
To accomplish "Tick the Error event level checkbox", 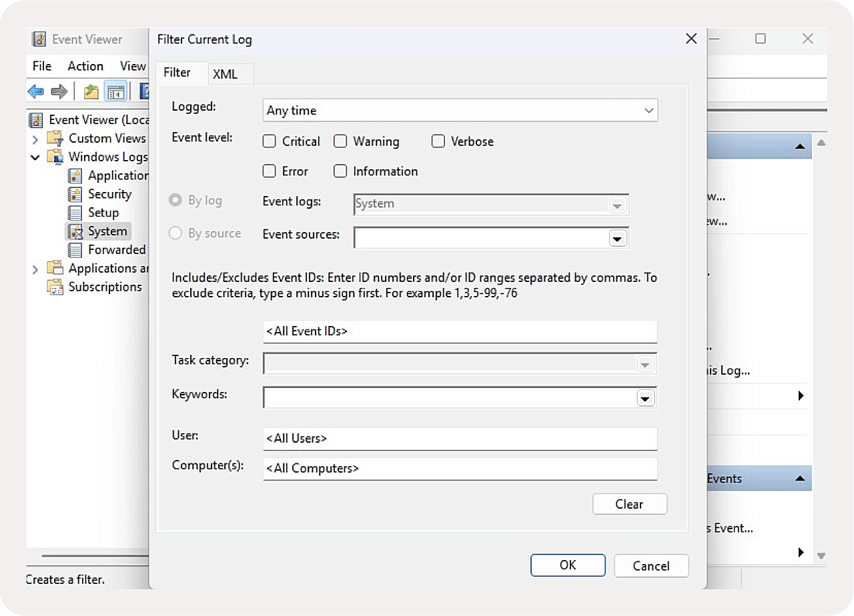I will point(270,171).
